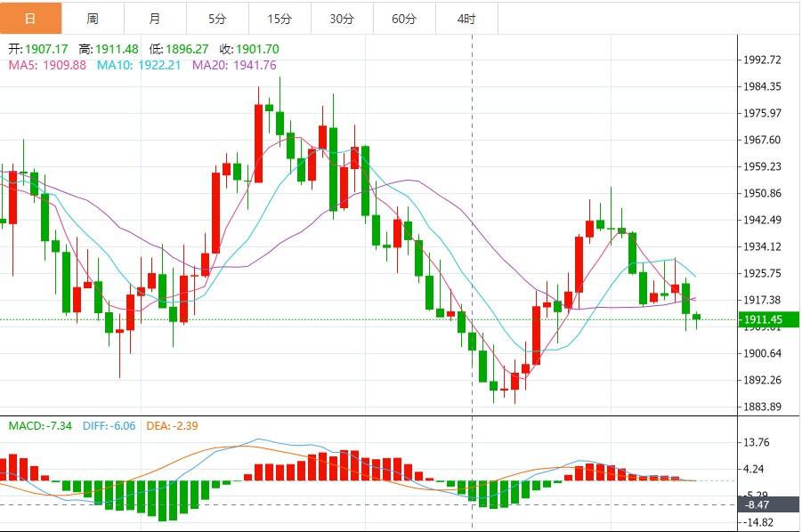The height and width of the screenshot is (532, 802).
Task: Open the 5分 timeframe tab
Action: 218,19
